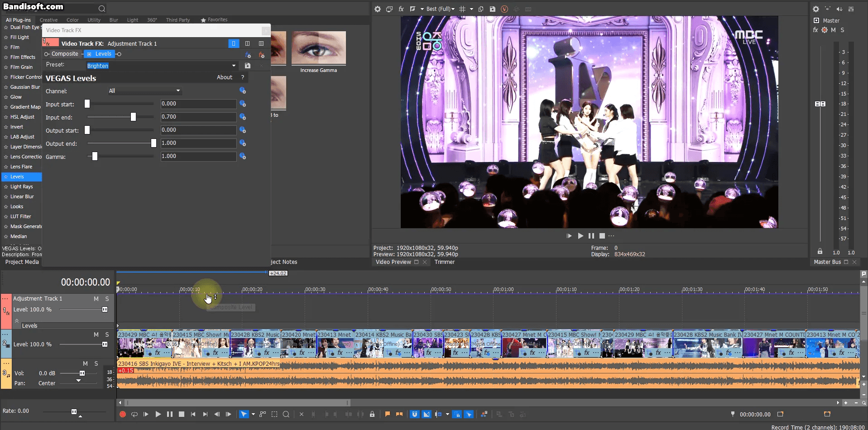The width and height of the screenshot is (868, 430).
Task: Open Auto Ripple mode dropdown
Action: tap(447, 414)
